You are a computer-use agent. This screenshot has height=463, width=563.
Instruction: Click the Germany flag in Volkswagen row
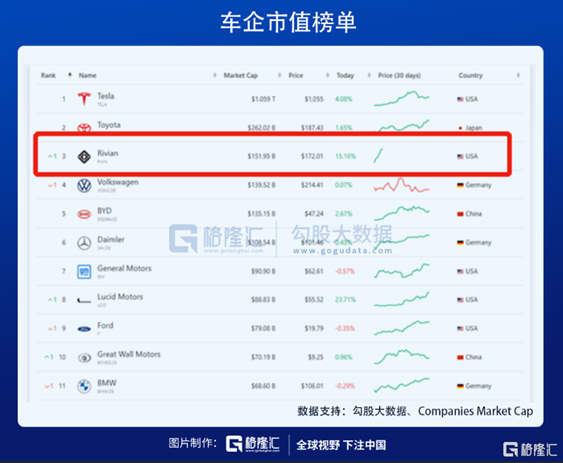coord(460,185)
